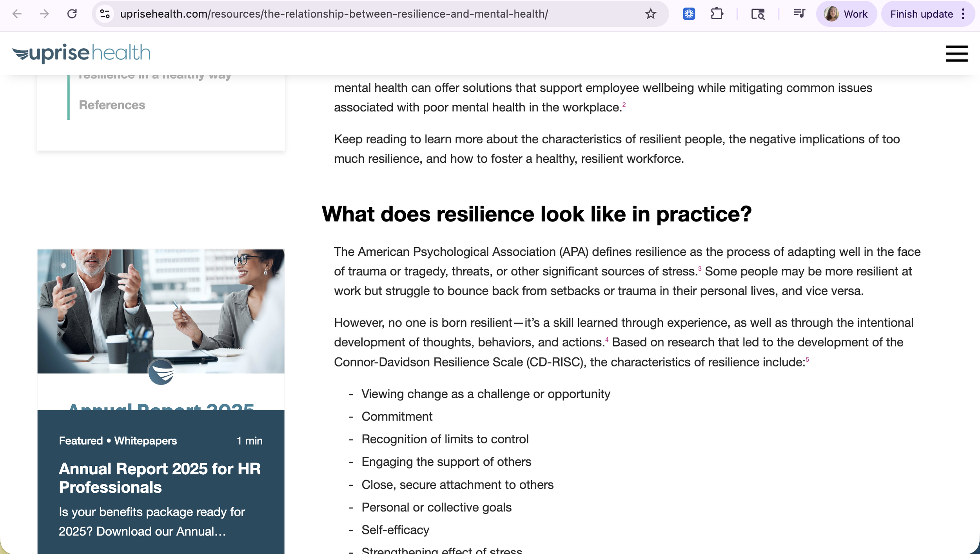The height and width of the screenshot is (554, 980).
Task: Open site information icon in address bar
Action: point(105,14)
